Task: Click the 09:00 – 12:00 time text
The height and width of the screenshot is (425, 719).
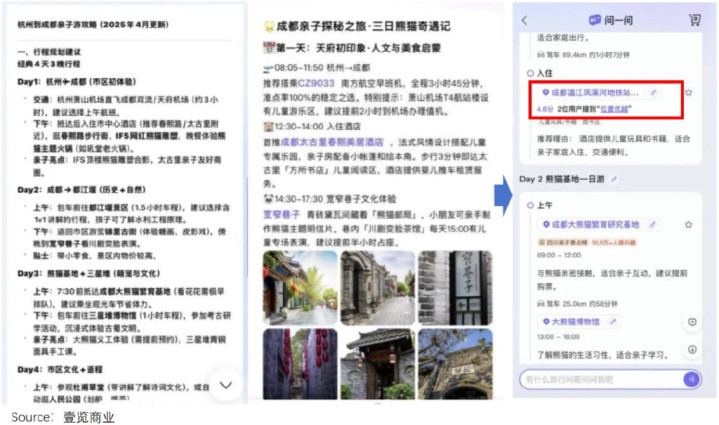Action: [559, 255]
